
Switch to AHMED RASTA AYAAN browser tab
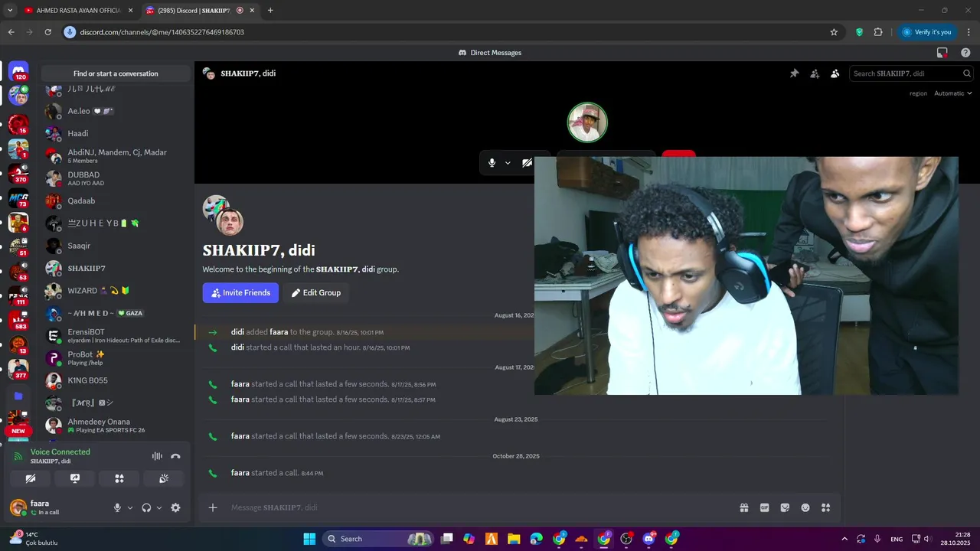click(79, 10)
